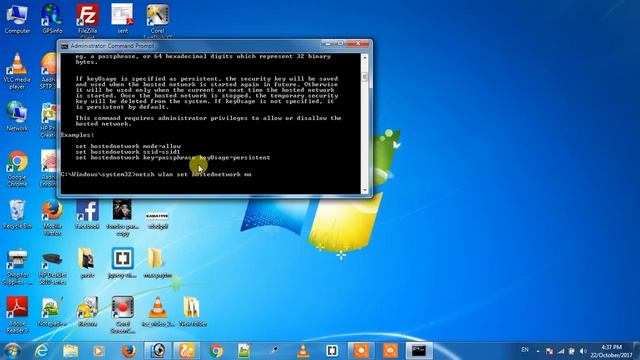The height and width of the screenshot is (360, 640).
Task: Click the netsh wlan command input line
Action: pyautogui.click(x=156, y=174)
